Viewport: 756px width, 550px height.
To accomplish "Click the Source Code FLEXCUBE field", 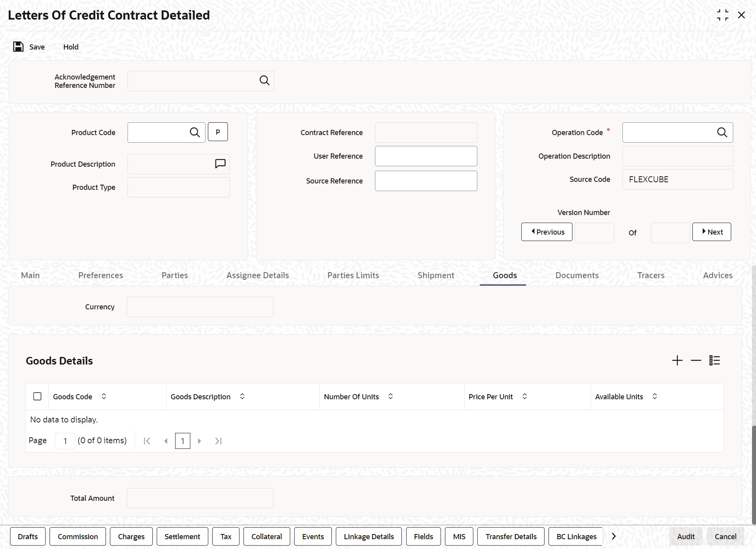I will (678, 179).
